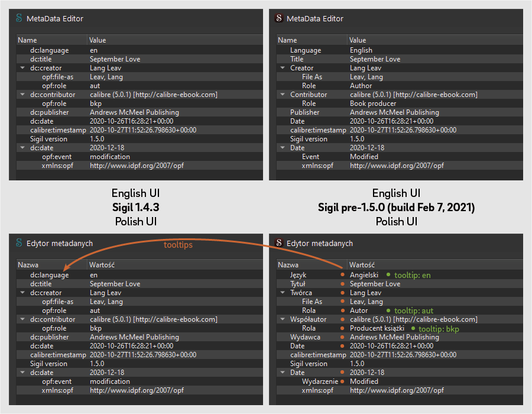Select the Wydawca row

point(400,337)
